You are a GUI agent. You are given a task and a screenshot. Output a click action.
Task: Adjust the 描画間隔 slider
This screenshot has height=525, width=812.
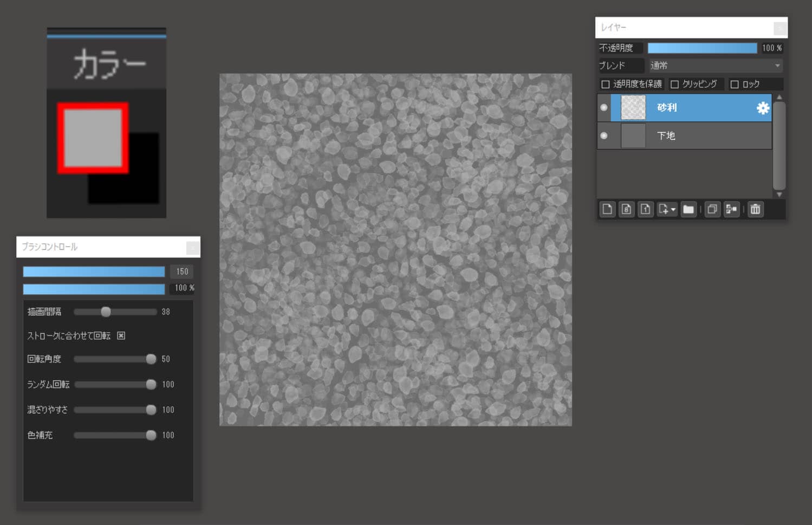point(106,312)
